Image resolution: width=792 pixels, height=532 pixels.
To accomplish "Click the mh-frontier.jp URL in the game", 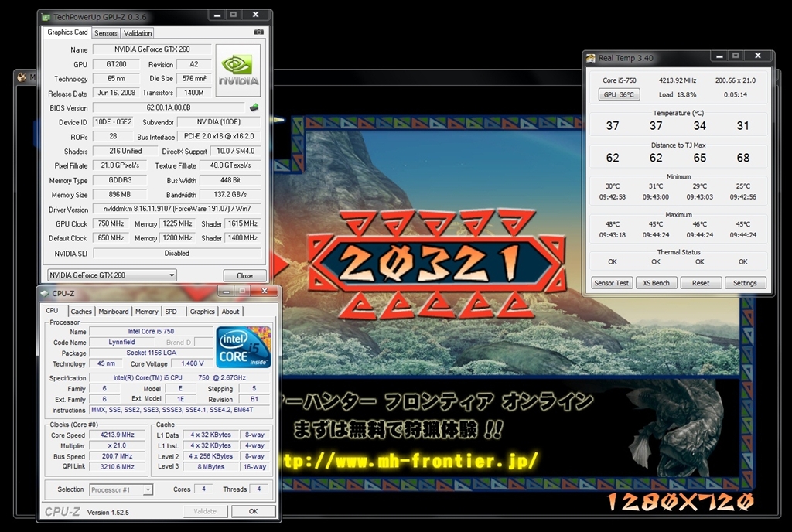I will [x=409, y=461].
